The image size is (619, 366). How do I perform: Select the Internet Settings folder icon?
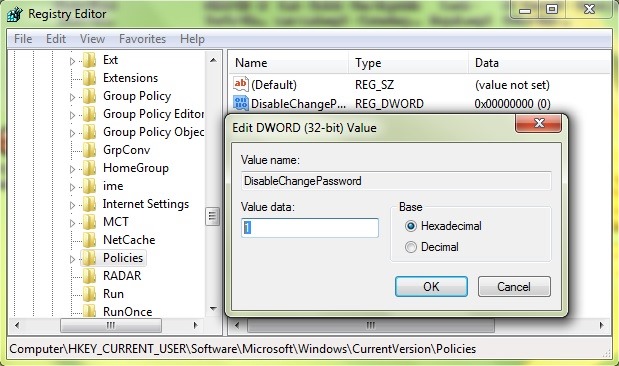tap(90, 204)
